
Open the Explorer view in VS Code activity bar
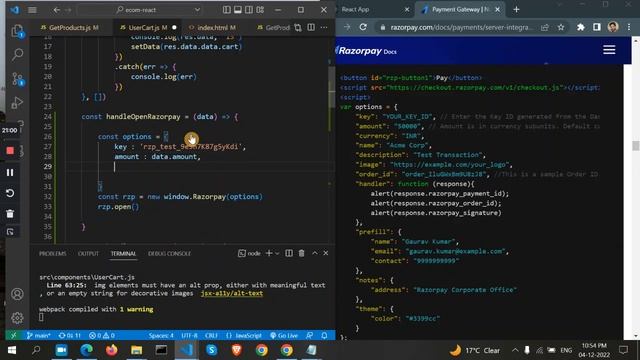(17, 31)
